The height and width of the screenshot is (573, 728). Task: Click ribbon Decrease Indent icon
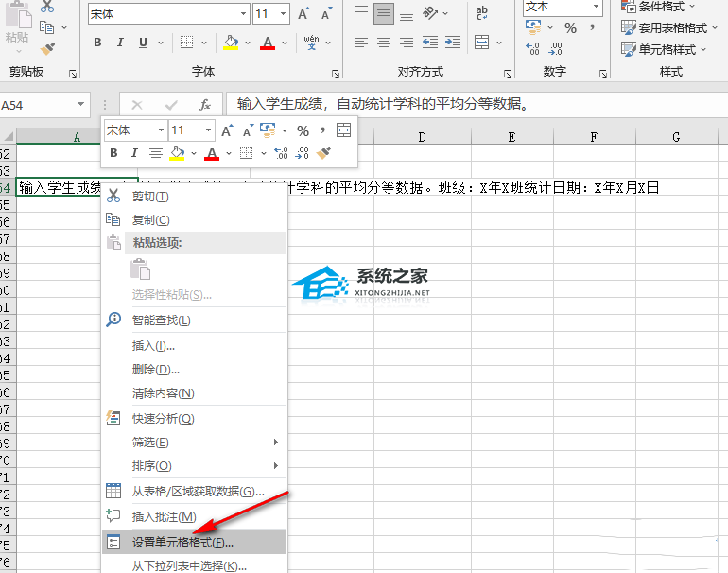tap(430, 43)
